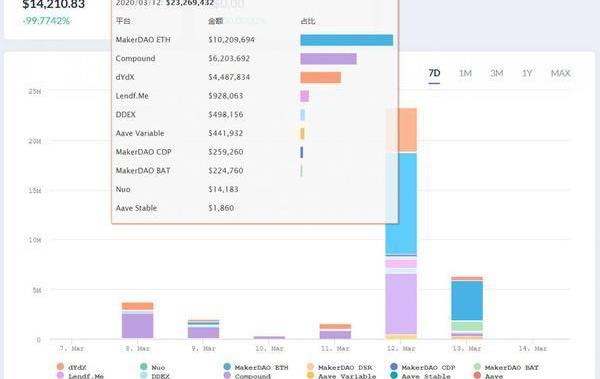Click the Aave Variable legend dot
The height and width of the screenshot is (379, 600).
click(x=310, y=376)
